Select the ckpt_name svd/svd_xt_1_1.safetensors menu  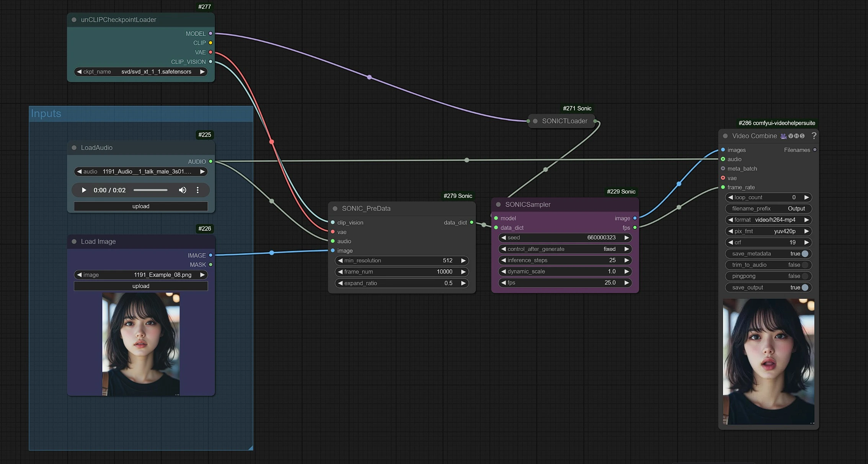pos(140,72)
